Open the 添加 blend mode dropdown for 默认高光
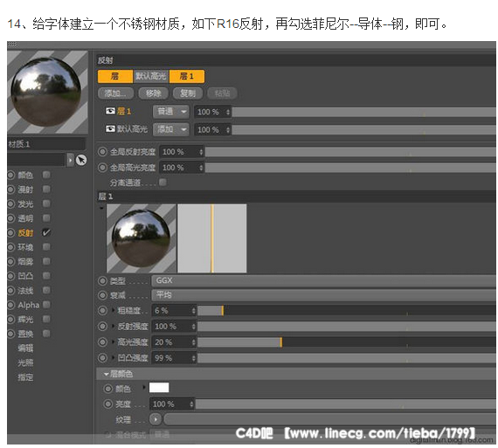Screen dimensions: 498x448 171,129
